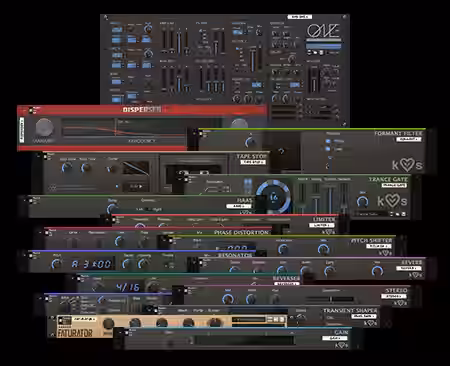Click the Stereo Mid knob

[x=228, y=299]
